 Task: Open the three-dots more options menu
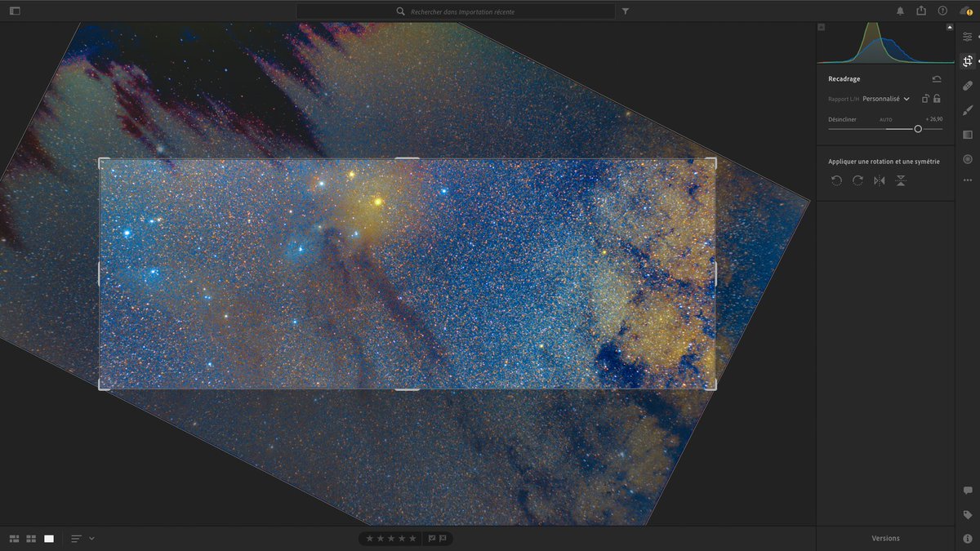(968, 180)
